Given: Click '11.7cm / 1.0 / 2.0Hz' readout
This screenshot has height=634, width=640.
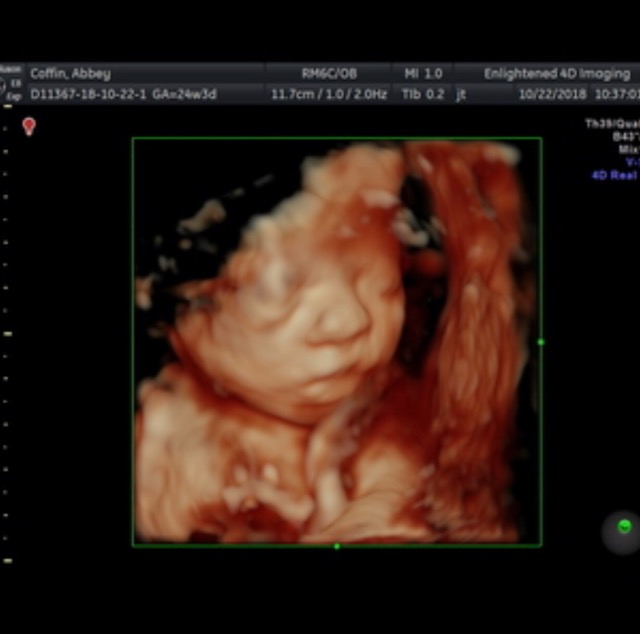Looking at the screenshot, I should click(x=329, y=95).
